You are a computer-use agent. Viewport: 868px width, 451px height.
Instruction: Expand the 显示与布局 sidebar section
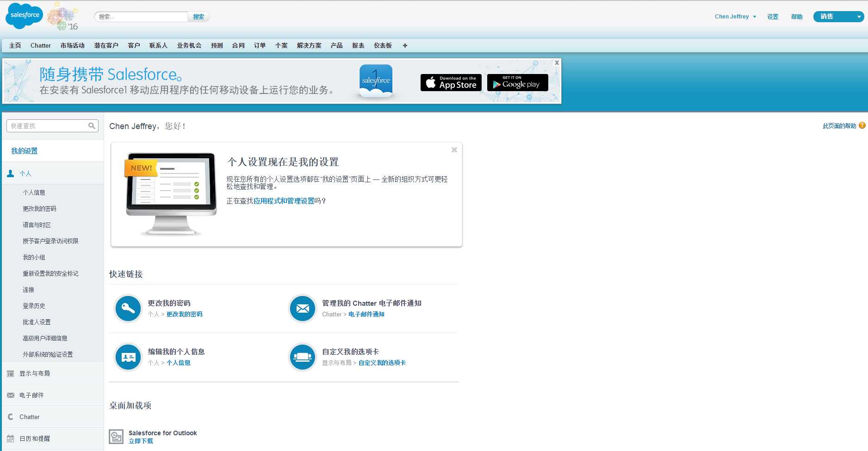[53, 373]
